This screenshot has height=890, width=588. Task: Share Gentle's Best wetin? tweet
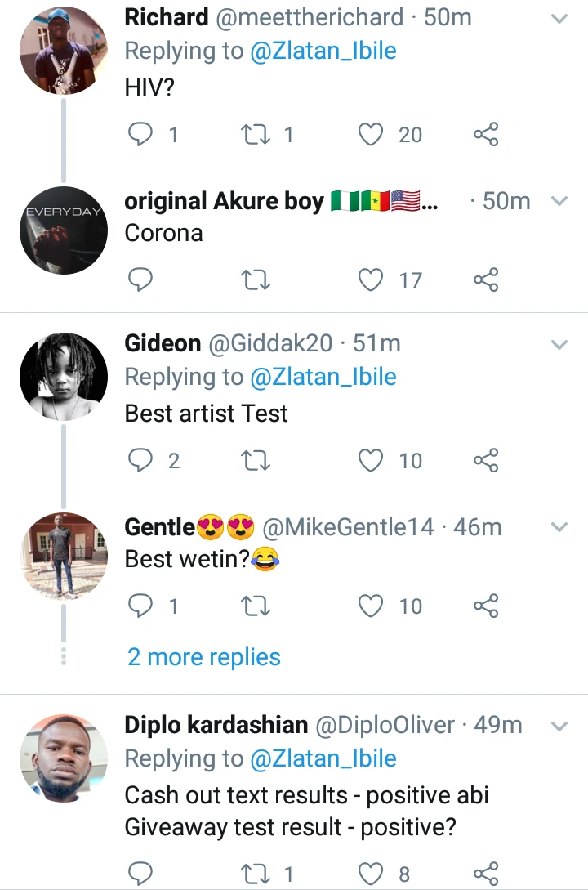pos(486,606)
